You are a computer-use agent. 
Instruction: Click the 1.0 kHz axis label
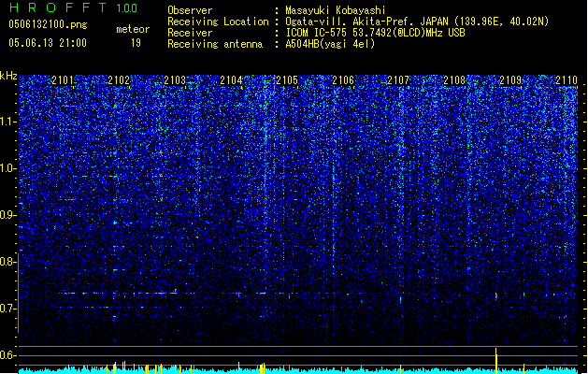pos(7,168)
